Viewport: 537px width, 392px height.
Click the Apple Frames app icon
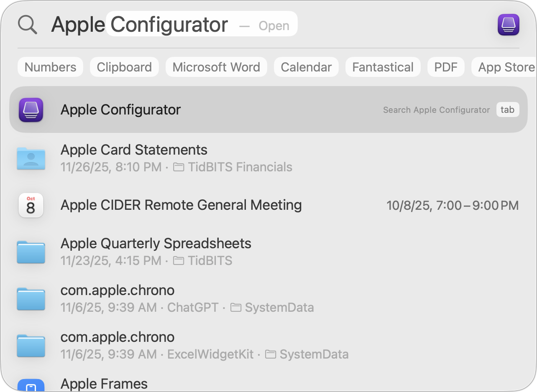pos(31,385)
